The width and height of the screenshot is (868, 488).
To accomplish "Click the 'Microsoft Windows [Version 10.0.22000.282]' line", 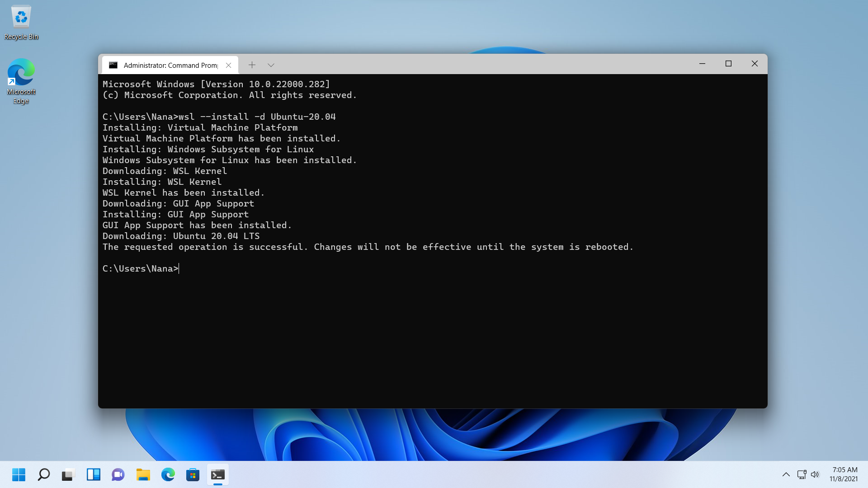I will click(216, 84).
